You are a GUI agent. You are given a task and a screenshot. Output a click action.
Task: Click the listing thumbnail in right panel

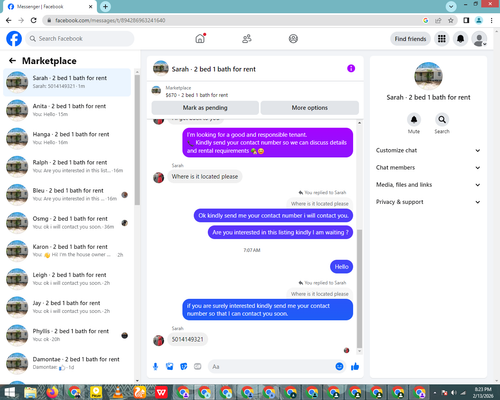coord(428,76)
